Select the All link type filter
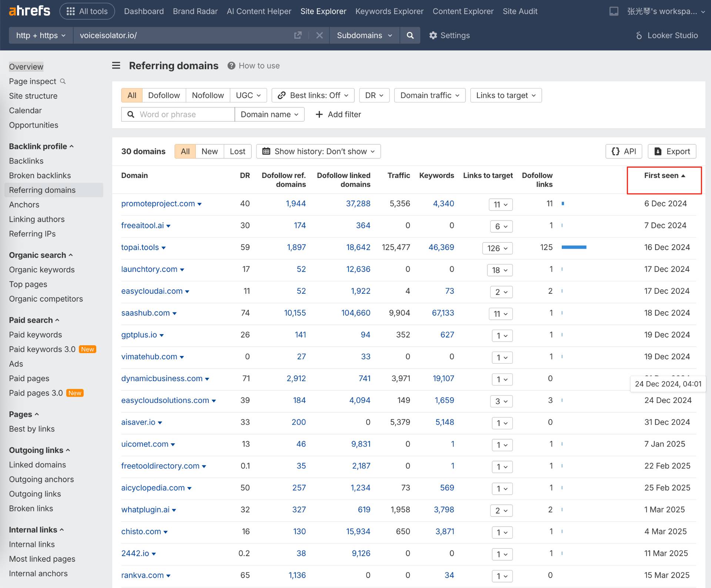The image size is (711, 588). pos(132,95)
